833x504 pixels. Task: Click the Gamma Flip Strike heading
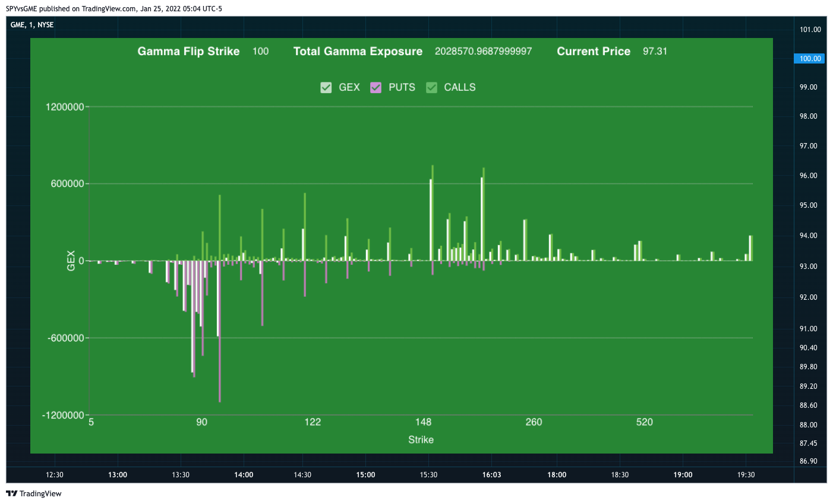tap(188, 51)
